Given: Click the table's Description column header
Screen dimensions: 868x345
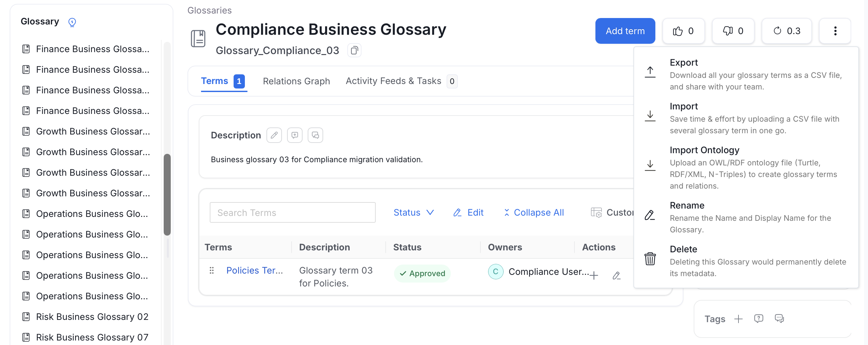Looking at the screenshot, I should [x=324, y=247].
